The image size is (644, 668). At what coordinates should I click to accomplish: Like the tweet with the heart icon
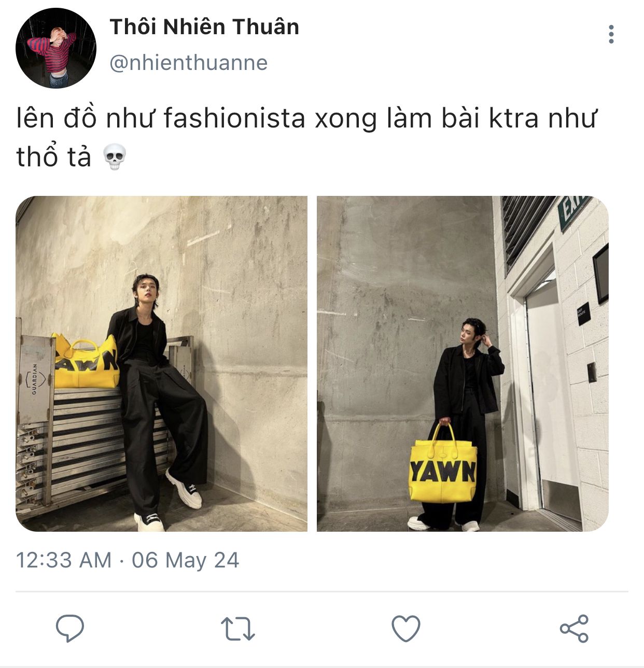(405, 629)
